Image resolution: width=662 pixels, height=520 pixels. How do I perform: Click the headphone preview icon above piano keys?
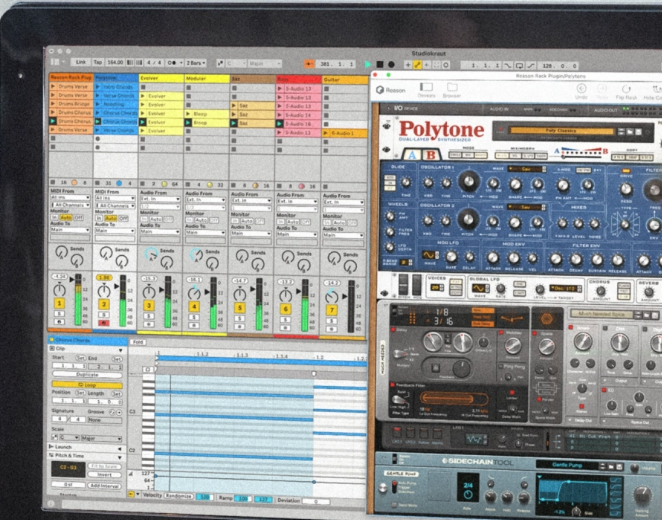[147, 369]
